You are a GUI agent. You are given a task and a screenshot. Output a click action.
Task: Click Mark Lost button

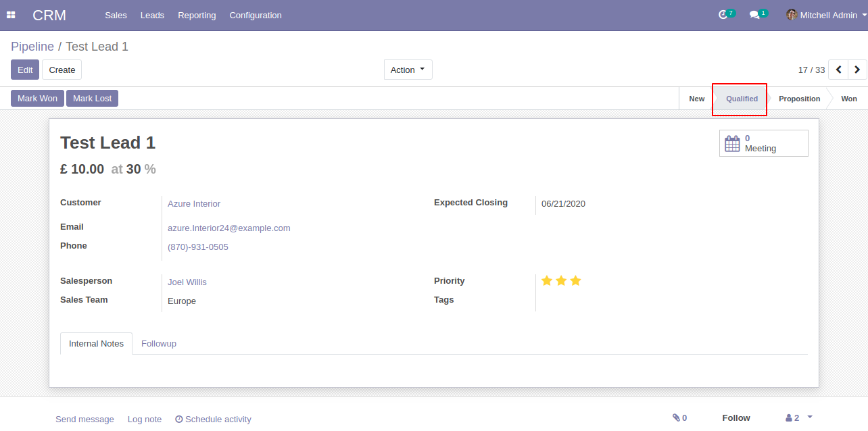[92, 98]
